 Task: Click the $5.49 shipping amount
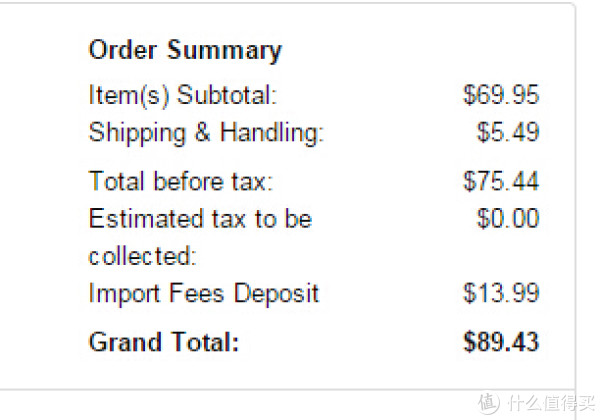tap(508, 132)
